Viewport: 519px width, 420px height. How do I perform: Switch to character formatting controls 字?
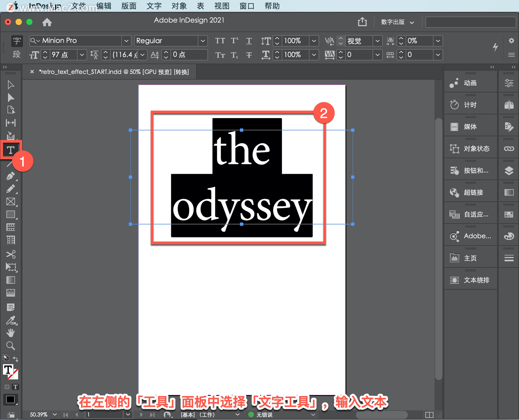(17, 41)
